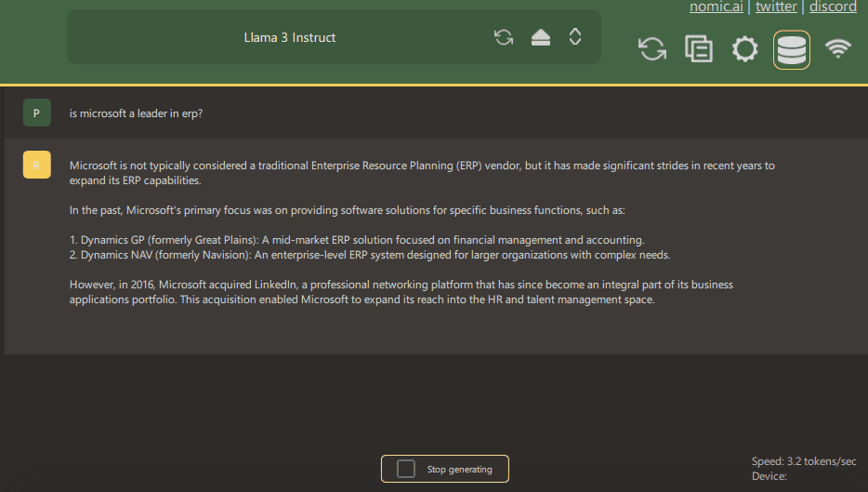
Task: Click the prompt text "is microsoft a leader in erp?"
Action: click(x=137, y=113)
